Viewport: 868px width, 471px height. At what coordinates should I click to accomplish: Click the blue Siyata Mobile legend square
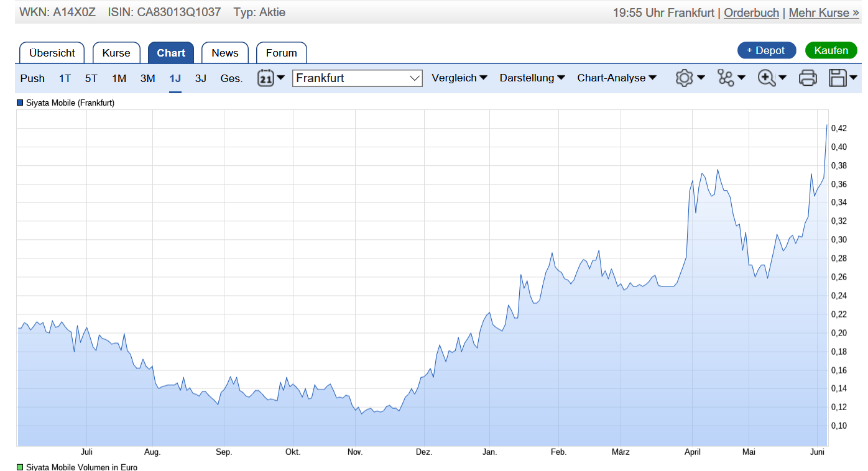pos(21,103)
